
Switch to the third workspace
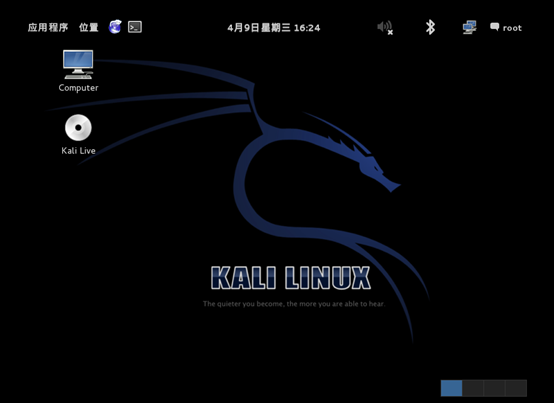point(494,388)
